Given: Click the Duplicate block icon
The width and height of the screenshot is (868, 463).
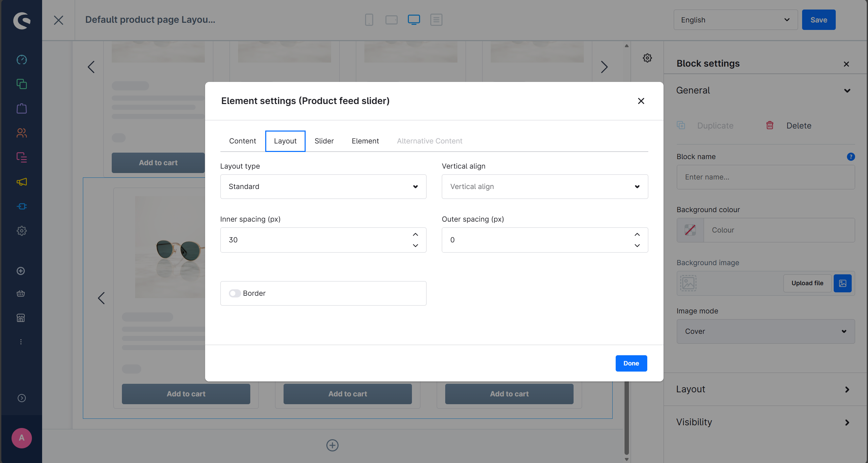Looking at the screenshot, I should (681, 125).
